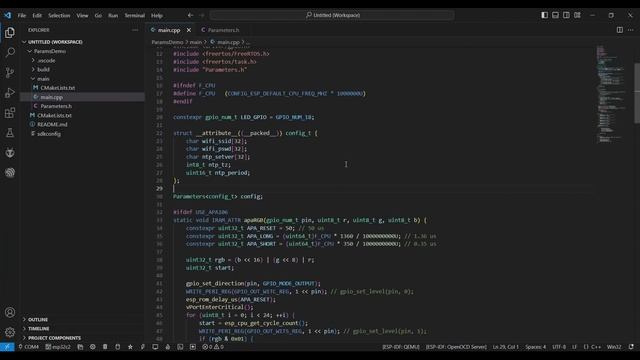Collapse the main folder
Viewport: 640px width, 360px height.
point(83,79)
